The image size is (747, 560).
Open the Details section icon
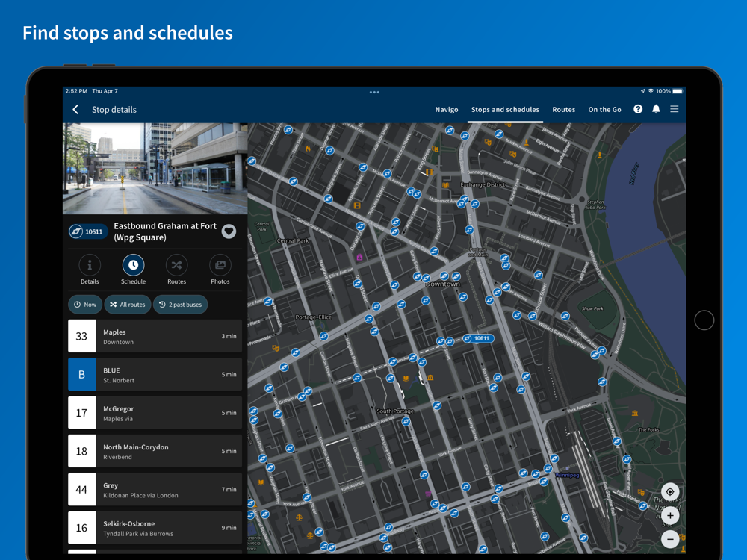point(90,265)
